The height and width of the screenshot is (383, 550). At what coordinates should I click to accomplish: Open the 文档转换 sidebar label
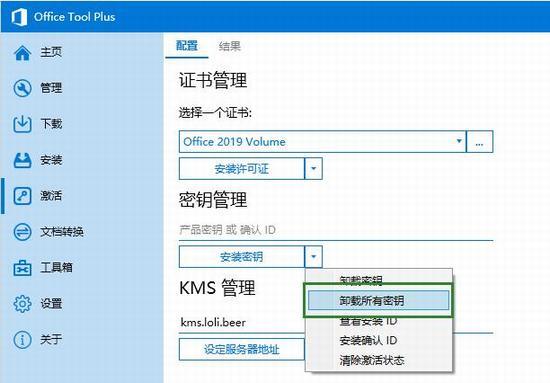[x=62, y=232]
